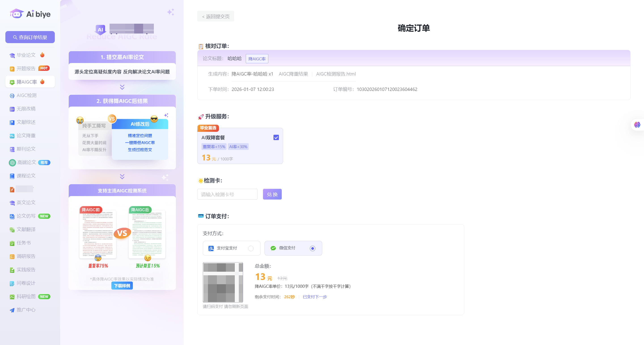This screenshot has height=345, width=644.
Task: Uncheck the AI双降套餐 checkbox
Action: tap(276, 137)
